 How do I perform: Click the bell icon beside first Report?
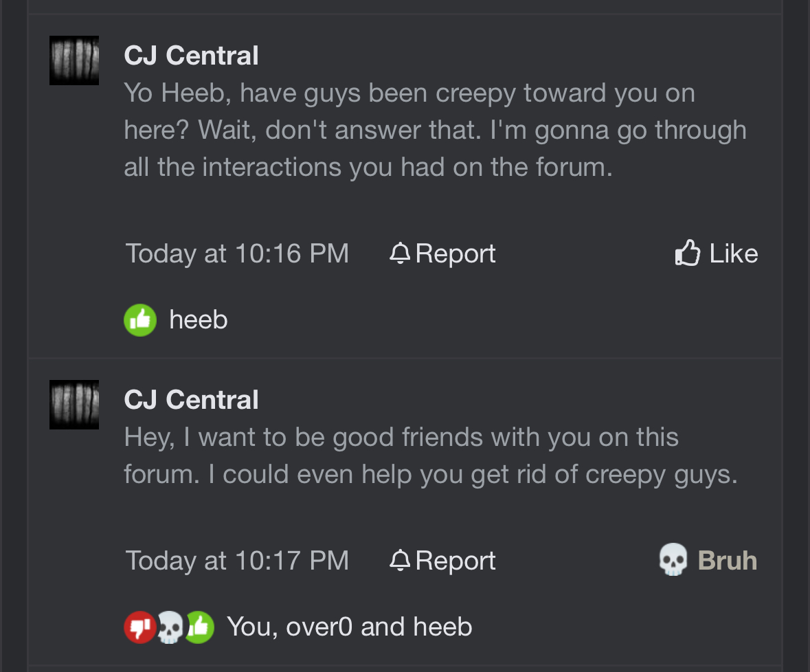399,253
